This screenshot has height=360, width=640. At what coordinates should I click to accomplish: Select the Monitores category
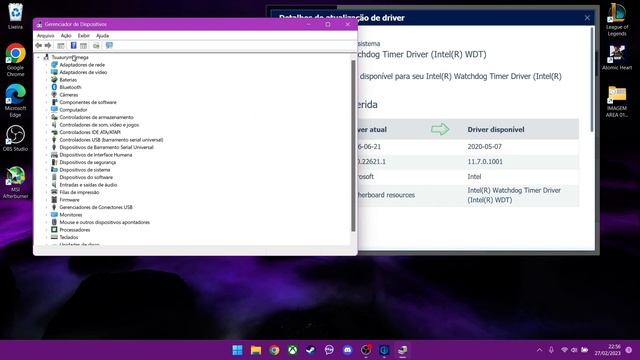pyautogui.click(x=71, y=215)
